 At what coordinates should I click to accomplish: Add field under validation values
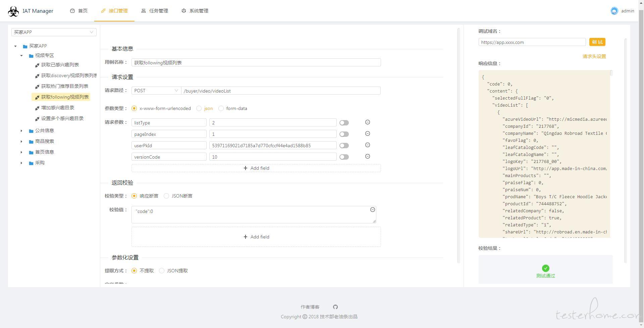click(256, 237)
